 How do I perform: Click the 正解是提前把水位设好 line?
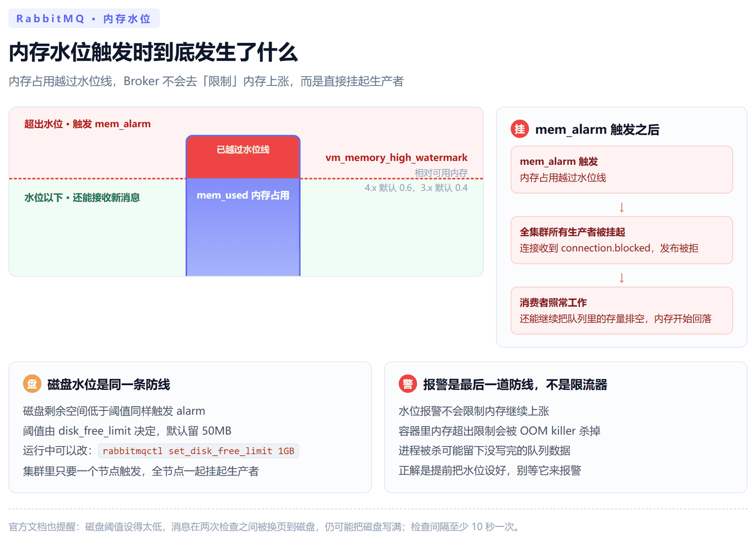(x=490, y=470)
